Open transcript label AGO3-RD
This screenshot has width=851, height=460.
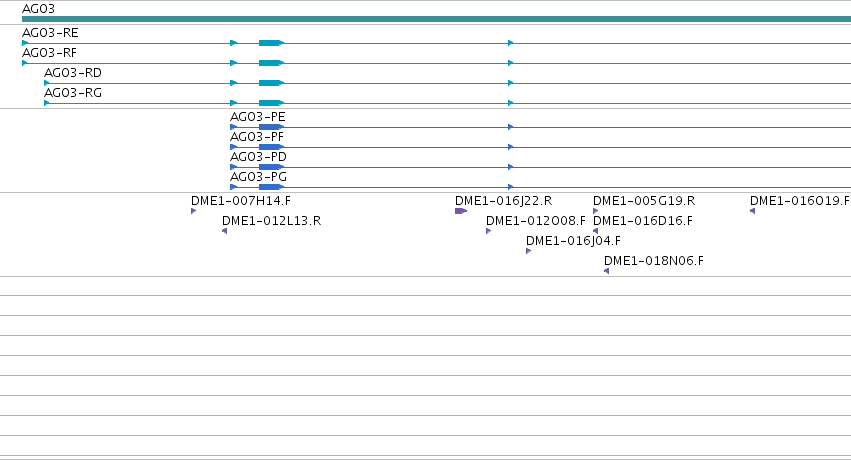[x=73, y=73]
